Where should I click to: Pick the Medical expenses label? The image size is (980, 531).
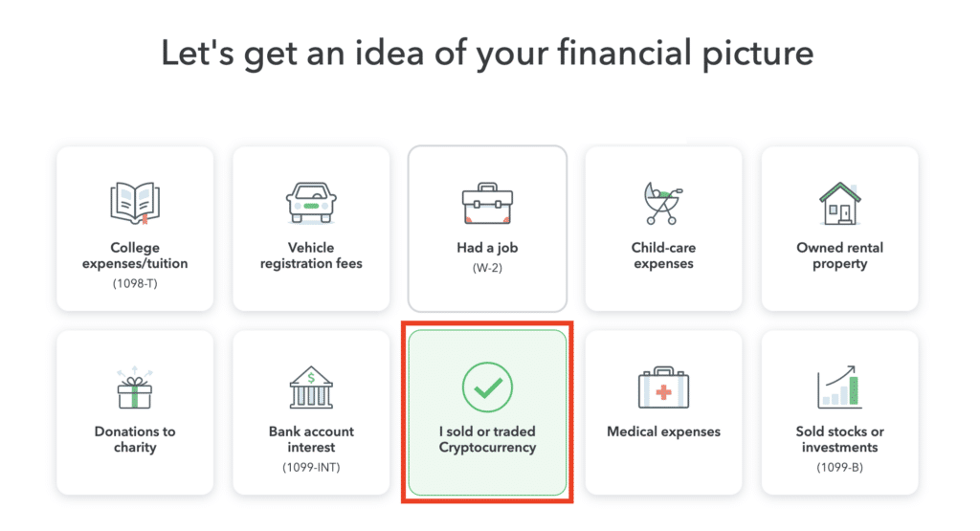[664, 431]
